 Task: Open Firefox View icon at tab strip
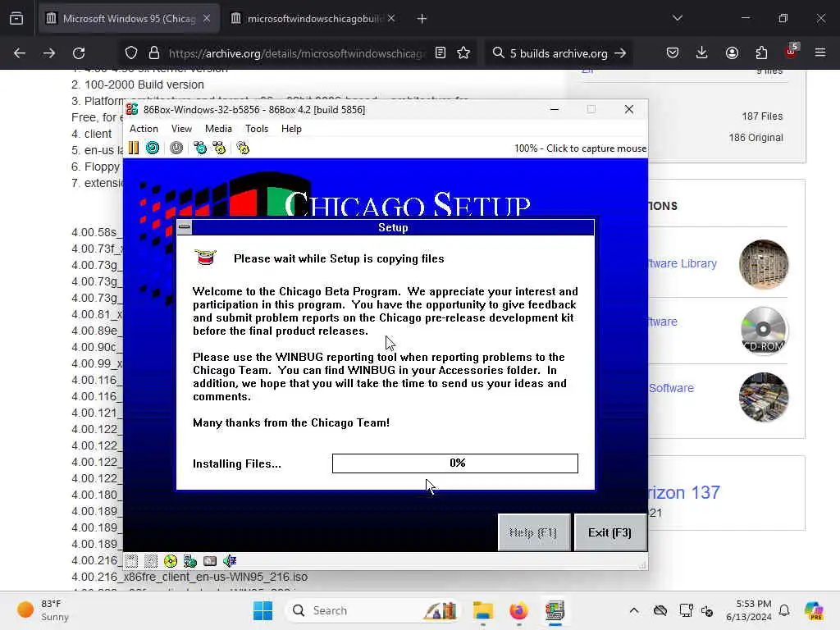(x=16, y=19)
